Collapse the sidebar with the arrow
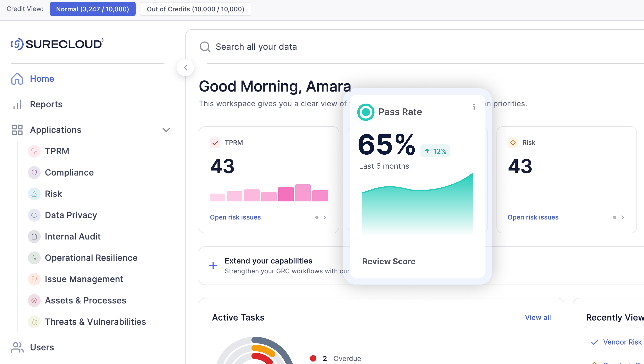Screen dimensions: 644x364 coord(185,68)
